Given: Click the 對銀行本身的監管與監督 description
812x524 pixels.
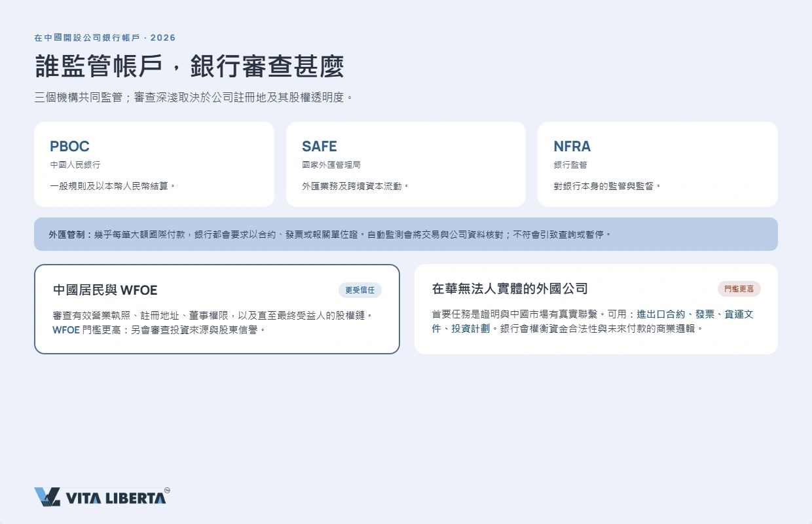Looking at the screenshot, I should pos(608,186).
